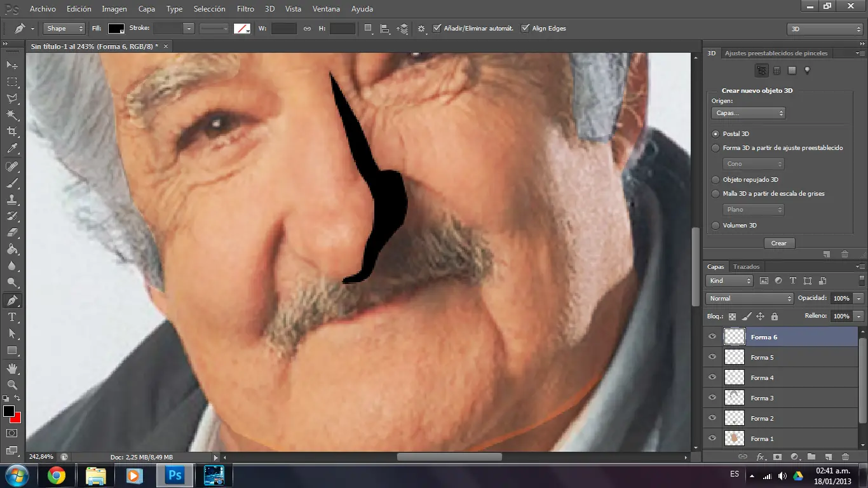Screen dimensions: 868x488
Task: Filter layers by type text icon
Action: pos(793,281)
